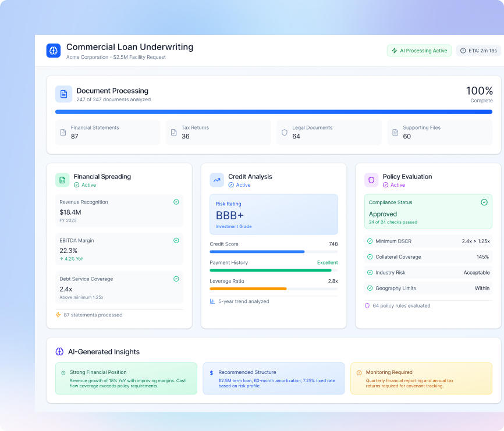
Task: Select the Collateral Coverage policy row
Action: 428,257
